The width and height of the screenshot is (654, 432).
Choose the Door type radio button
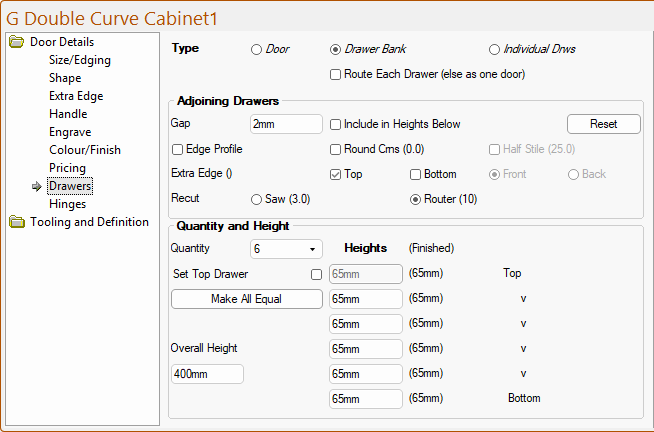click(x=257, y=49)
